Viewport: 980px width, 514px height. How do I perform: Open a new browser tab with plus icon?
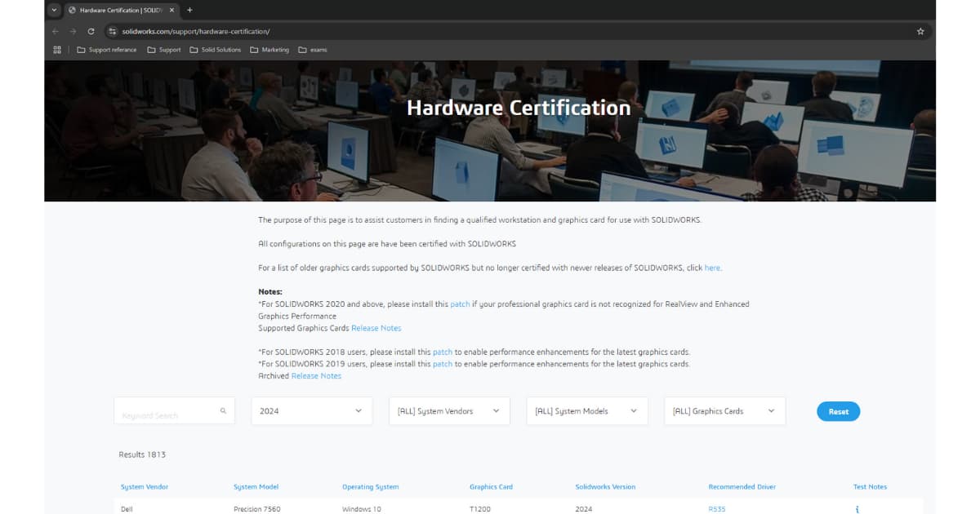(189, 10)
